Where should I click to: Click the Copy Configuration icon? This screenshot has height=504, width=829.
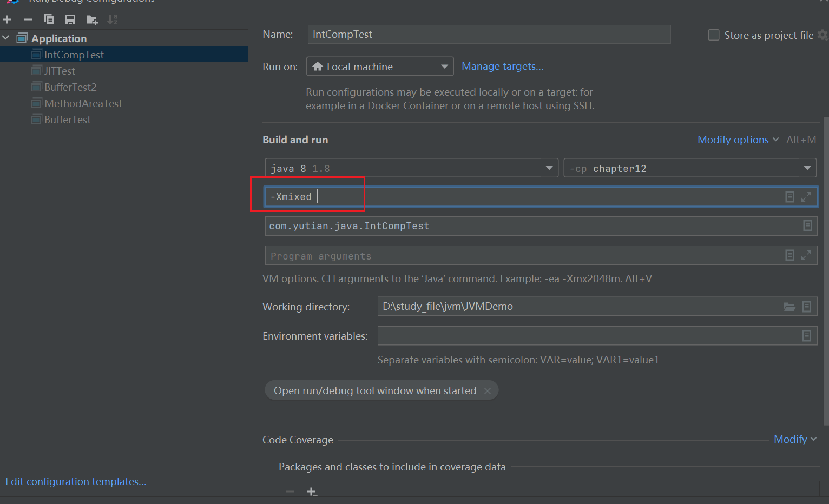click(49, 20)
